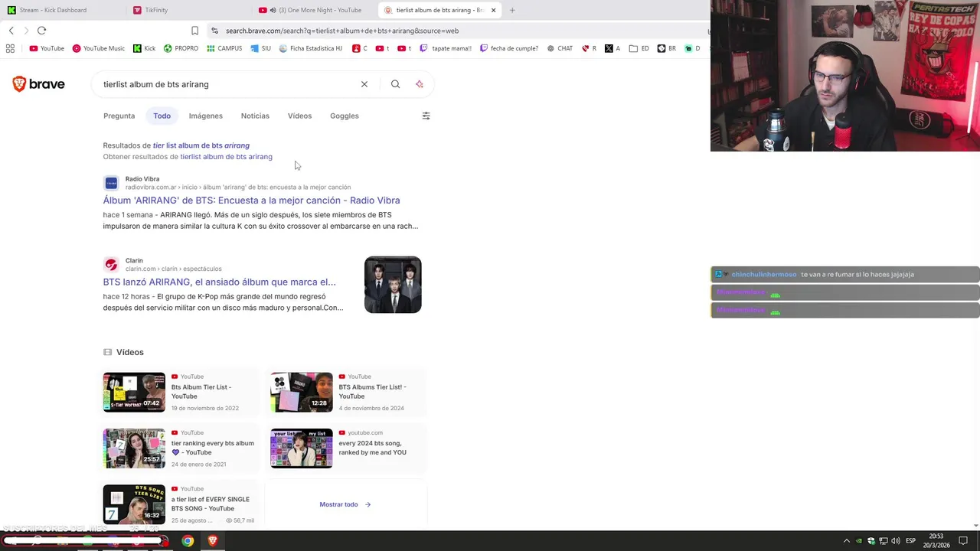The image size is (980, 551).
Task: Click 'Mostrar todo' to show all videos
Action: (345, 504)
